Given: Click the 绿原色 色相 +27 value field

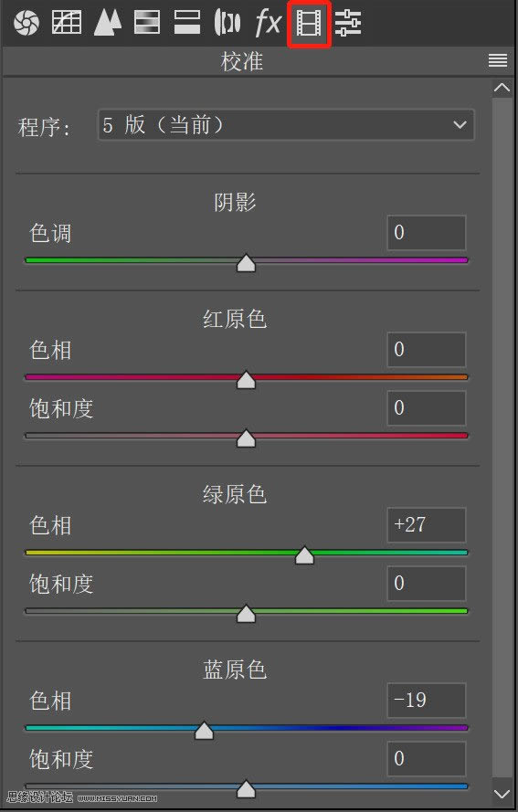Looking at the screenshot, I should pyautogui.click(x=427, y=525).
